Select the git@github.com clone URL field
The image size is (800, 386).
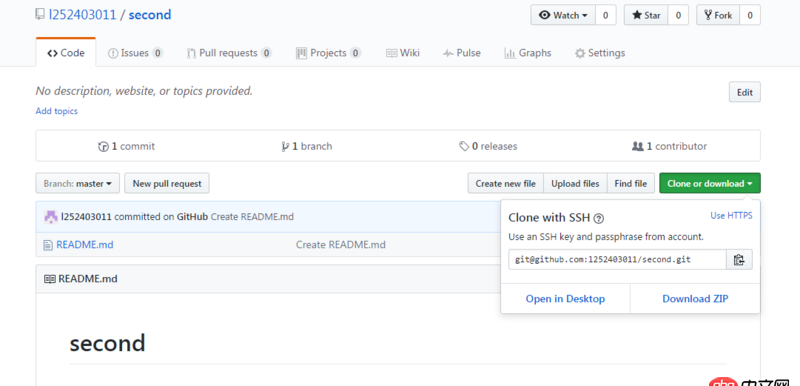(617, 260)
